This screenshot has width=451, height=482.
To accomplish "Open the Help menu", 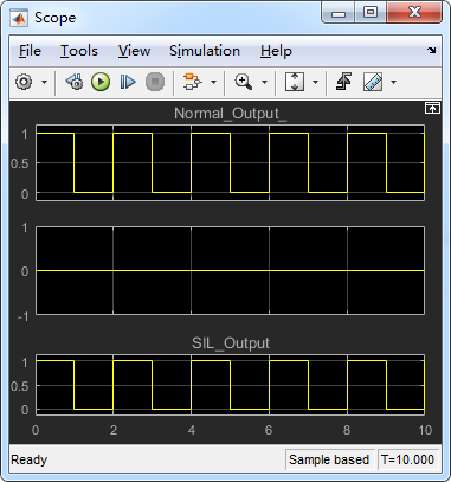I will click(x=276, y=51).
